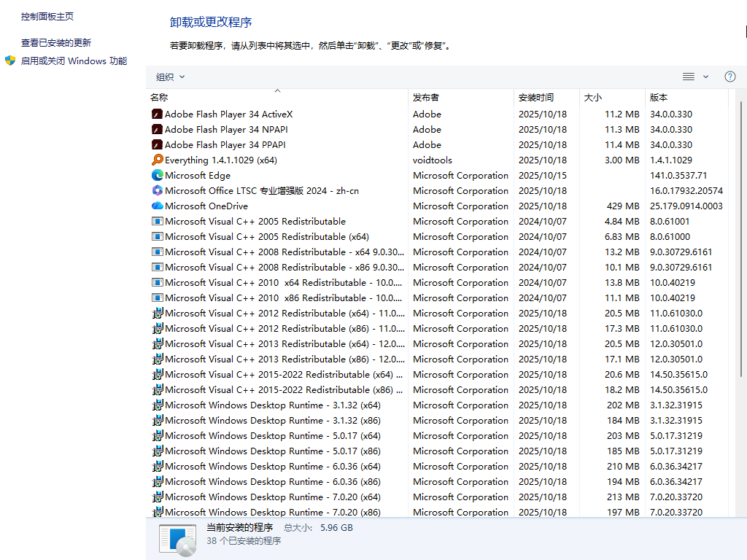Click the Microsoft Office LTSC 2024 icon
747x560 pixels.
click(157, 190)
